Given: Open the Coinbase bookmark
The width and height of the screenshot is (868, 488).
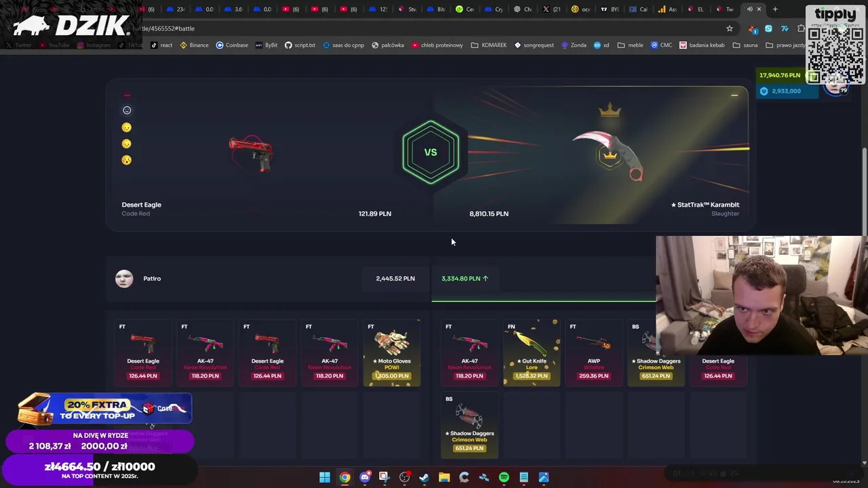Looking at the screenshot, I should click(x=232, y=45).
